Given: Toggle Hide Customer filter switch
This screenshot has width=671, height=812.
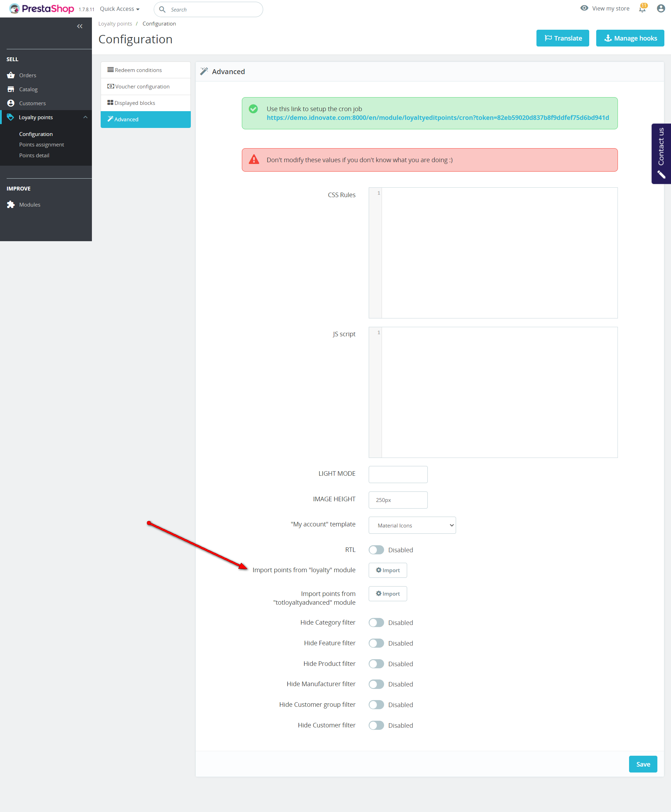Looking at the screenshot, I should [376, 725].
